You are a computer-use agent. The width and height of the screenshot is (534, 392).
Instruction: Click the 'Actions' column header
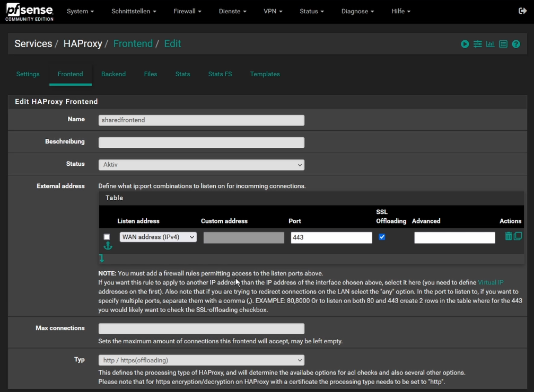pos(510,221)
